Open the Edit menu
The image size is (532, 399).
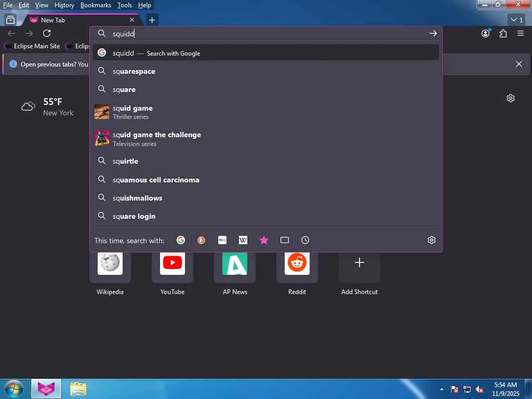(x=24, y=5)
